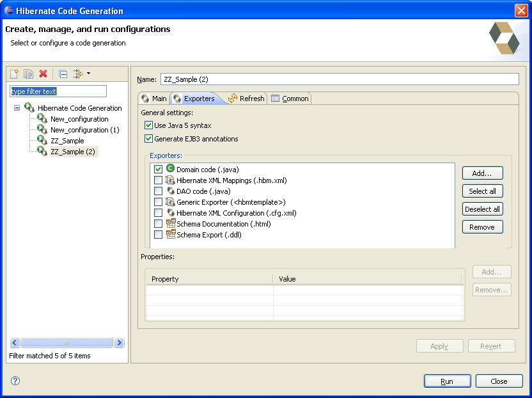The height and width of the screenshot is (398, 532).
Task: Select New_configuration (1) tree item
Action: click(x=85, y=130)
